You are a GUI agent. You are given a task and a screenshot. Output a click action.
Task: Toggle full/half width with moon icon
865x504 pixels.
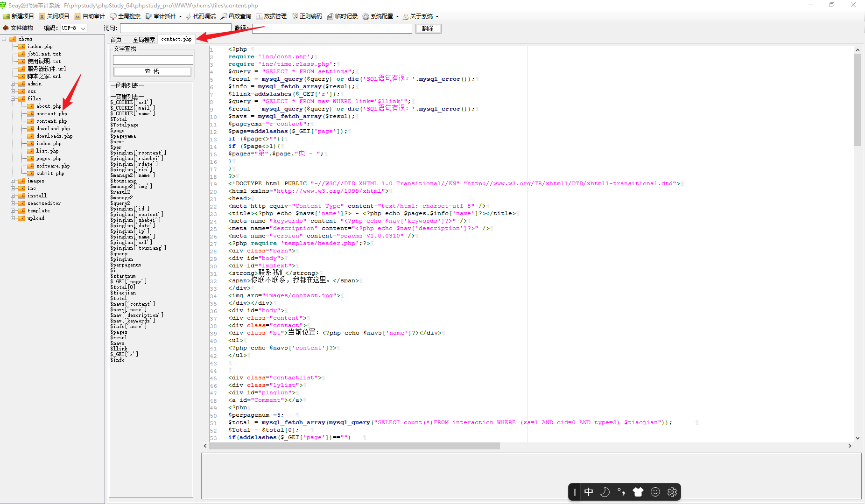(605, 491)
